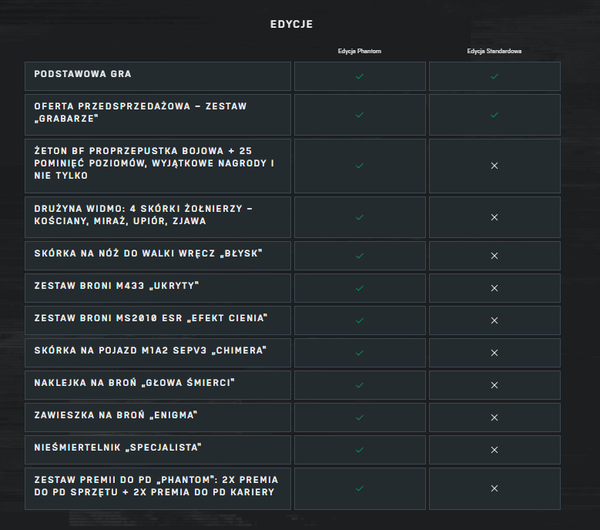
Task: Click Standardowa X mark for M1A2 SEPV3 „Chimera”
Action: click(494, 353)
